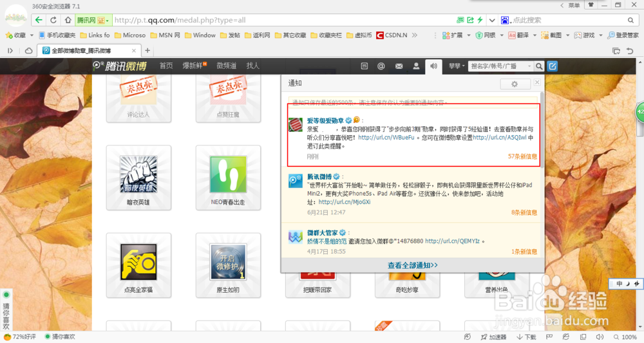The image size is (644, 343).
Task: Open the followers person icon in Weibo bar
Action: pyautogui.click(x=416, y=66)
